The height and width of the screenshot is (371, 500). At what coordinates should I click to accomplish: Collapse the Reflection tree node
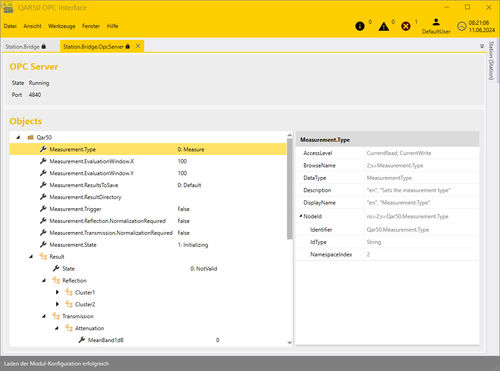(x=44, y=280)
